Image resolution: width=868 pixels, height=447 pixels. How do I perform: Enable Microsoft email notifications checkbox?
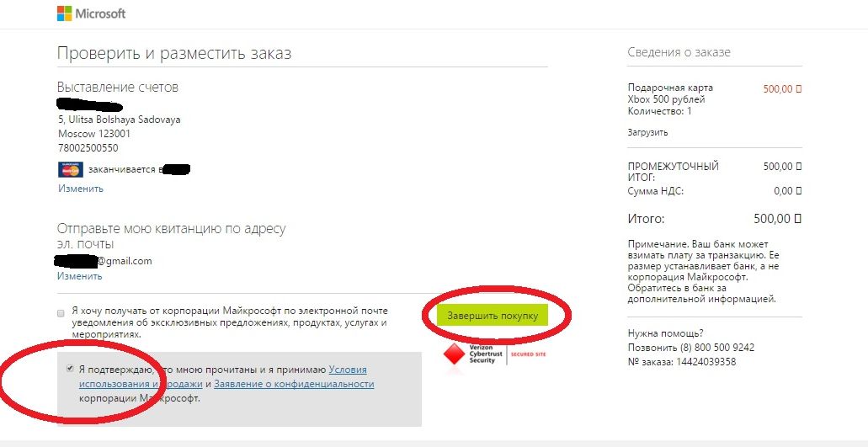point(61,312)
